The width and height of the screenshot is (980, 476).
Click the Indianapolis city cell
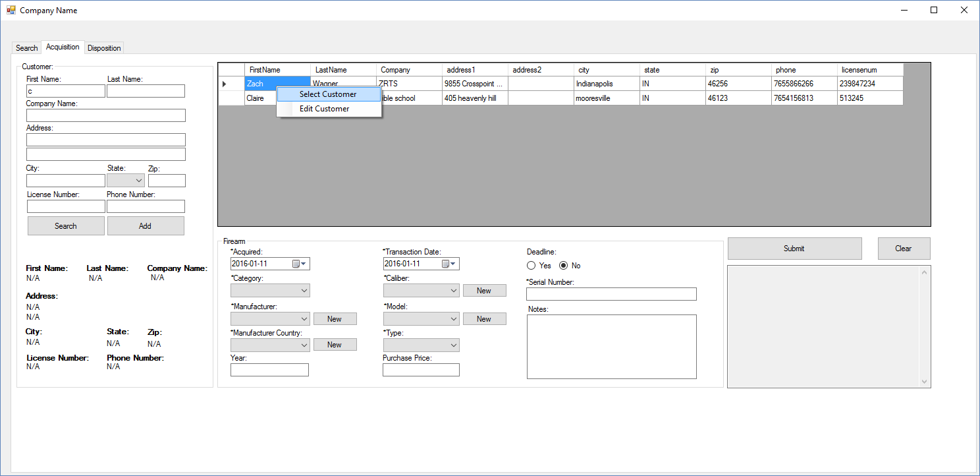click(607, 84)
